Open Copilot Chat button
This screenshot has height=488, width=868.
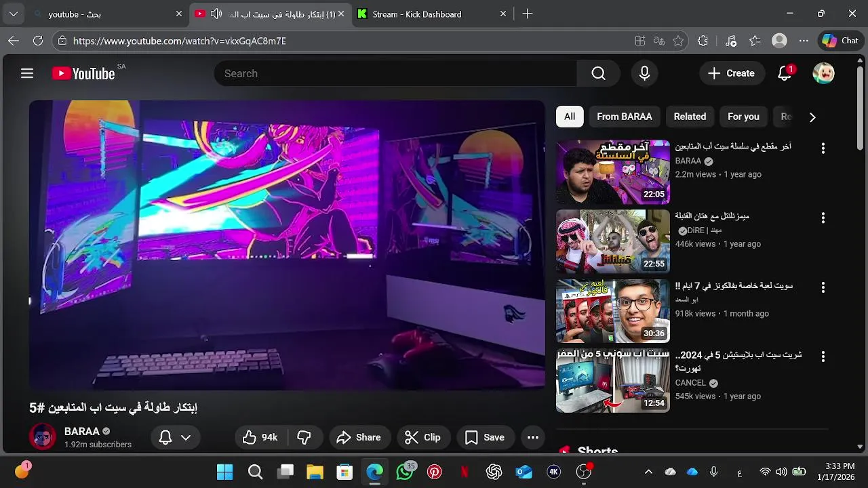(x=840, y=41)
